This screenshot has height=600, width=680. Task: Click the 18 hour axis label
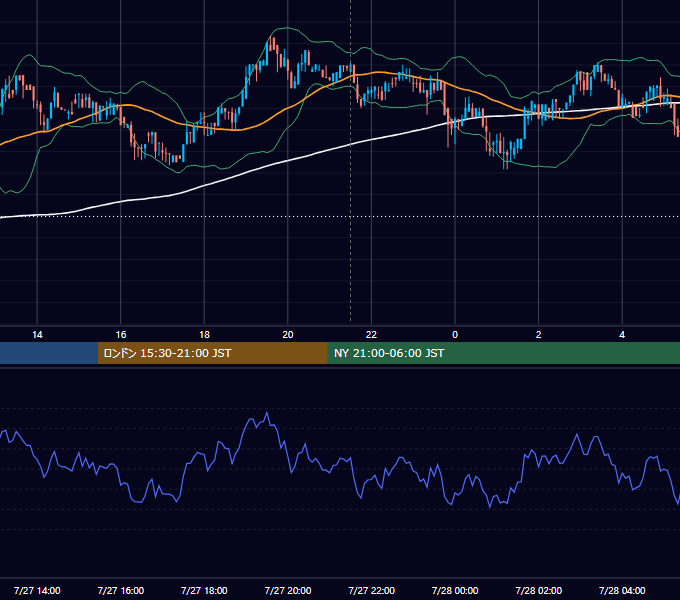click(204, 335)
